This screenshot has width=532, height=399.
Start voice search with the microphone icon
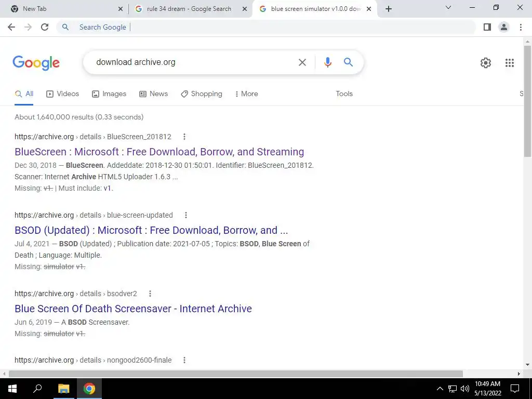327,62
